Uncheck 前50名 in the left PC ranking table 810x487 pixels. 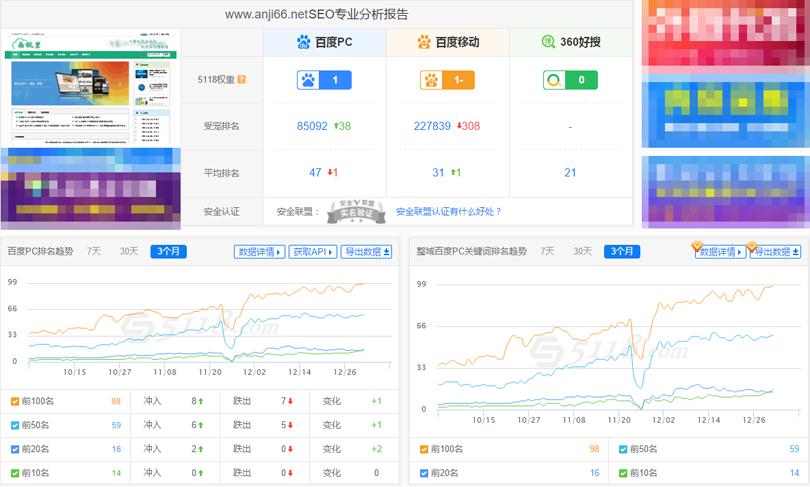tap(15, 425)
